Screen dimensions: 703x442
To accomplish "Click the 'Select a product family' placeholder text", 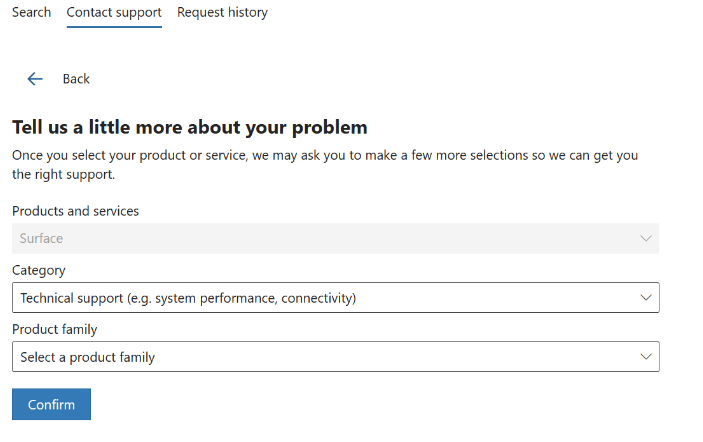I will [88, 357].
